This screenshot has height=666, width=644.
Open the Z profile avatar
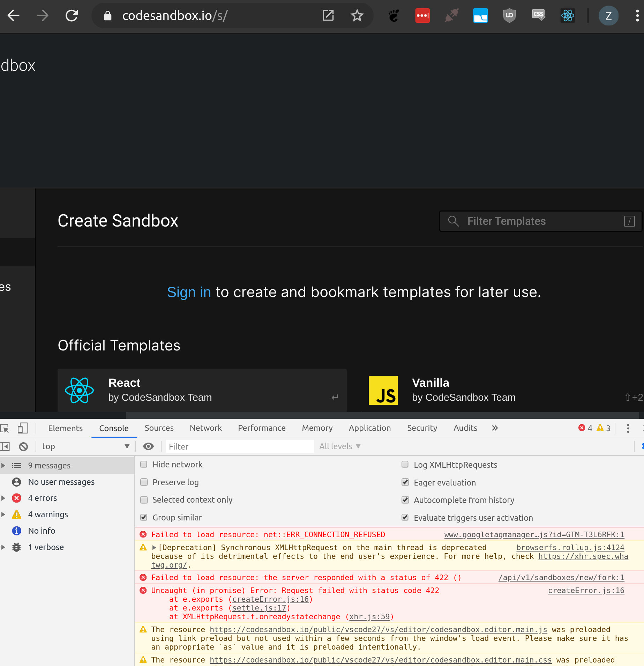click(x=608, y=16)
